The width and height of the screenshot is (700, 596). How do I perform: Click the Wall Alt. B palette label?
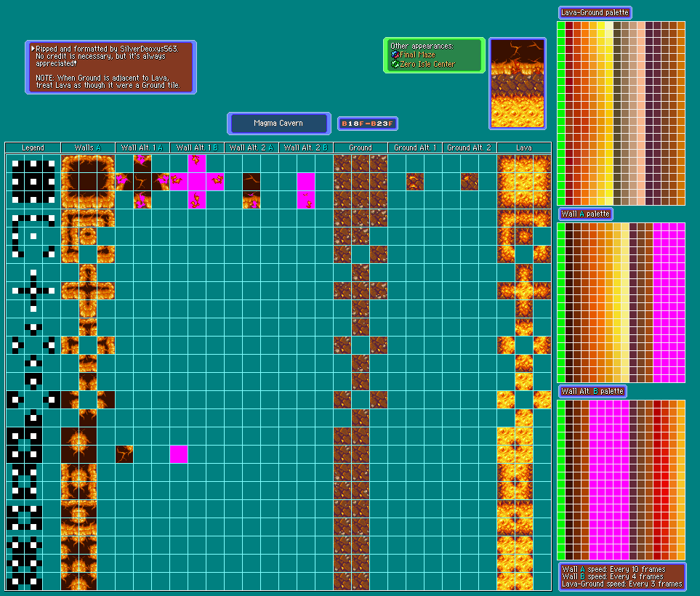pos(592,392)
